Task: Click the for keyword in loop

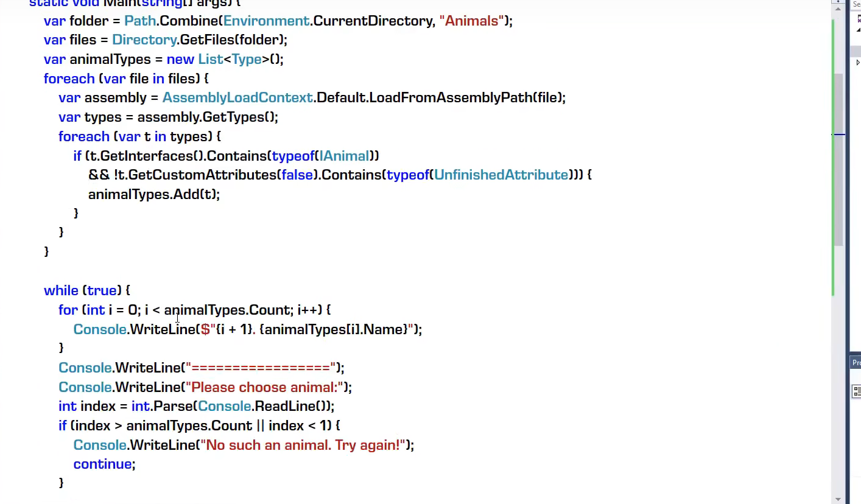Action: (x=68, y=310)
